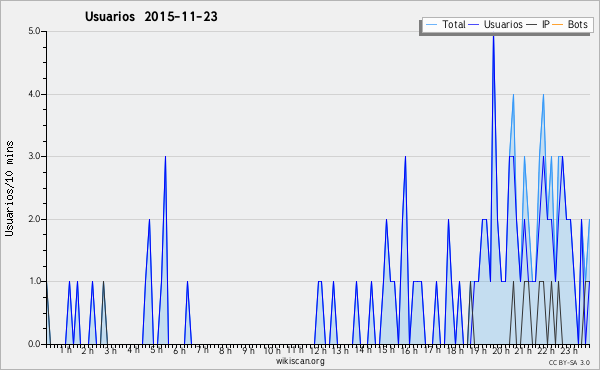The width and height of the screenshot is (600, 370).
Task: Click the '8 h' x-axis label
Action: coord(225,350)
